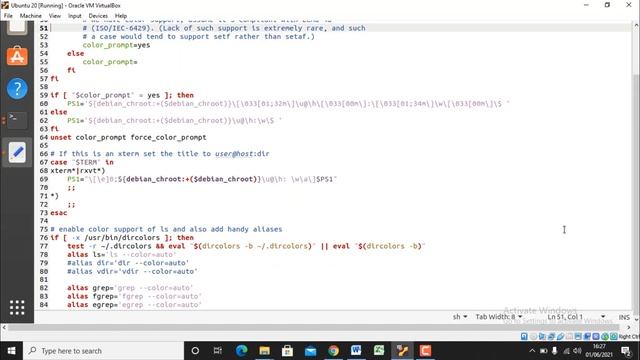Open the Windows Start menu
The height and width of the screenshot is (360, 640).
11,351
